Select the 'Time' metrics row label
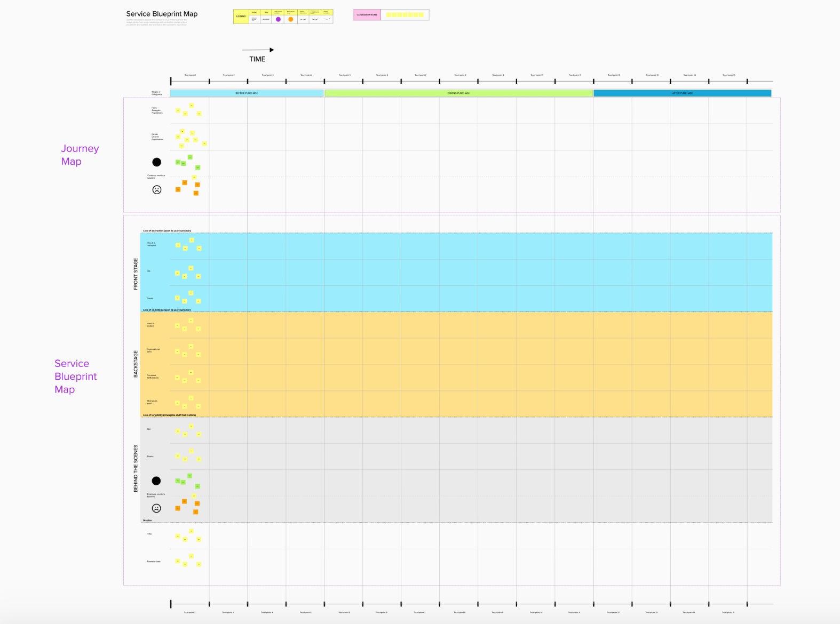The width and height of the screenshot is (840, 624). click(x=149, y=534)
